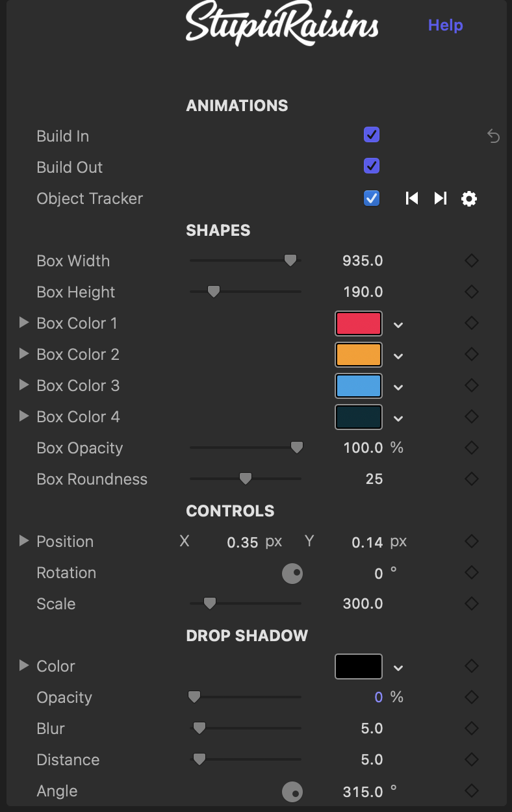
Task: Toggle the Object Tracker checkbox
Action: tap(372, 197)
